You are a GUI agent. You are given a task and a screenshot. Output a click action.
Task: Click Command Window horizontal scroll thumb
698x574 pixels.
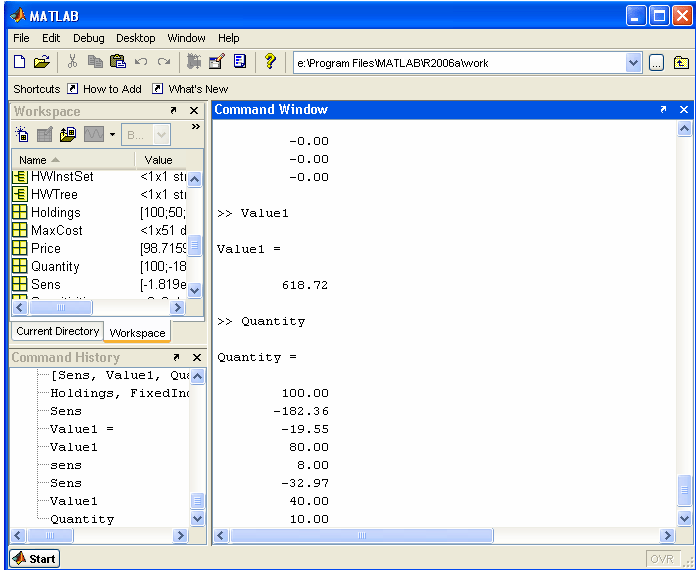coord(361,535)
